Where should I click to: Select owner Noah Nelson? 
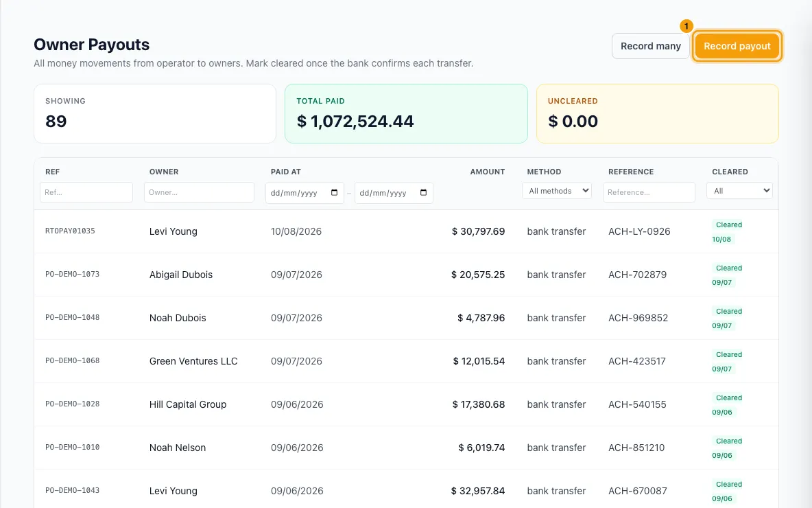[x=177, y=448]
